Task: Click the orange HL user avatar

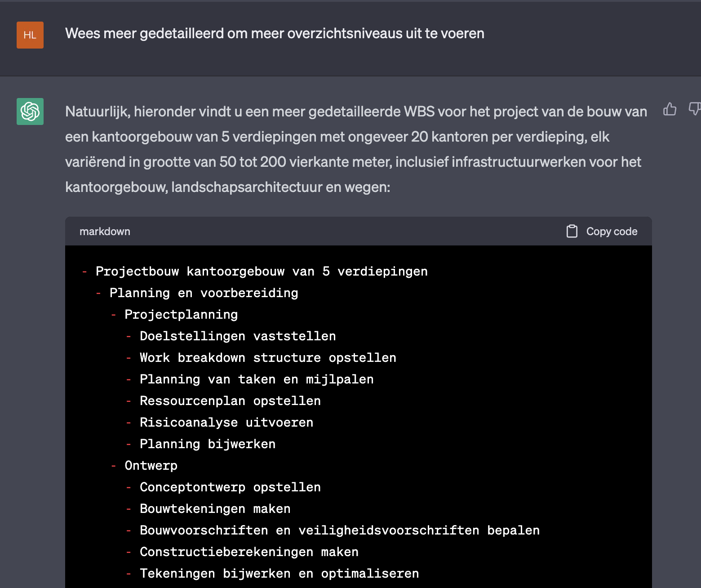Action: 30,35
